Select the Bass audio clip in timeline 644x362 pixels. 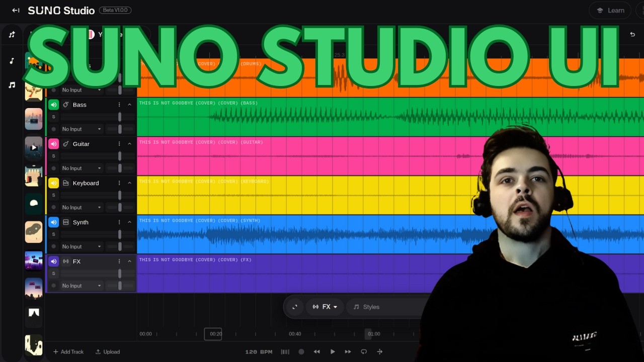tap(390, 117)
